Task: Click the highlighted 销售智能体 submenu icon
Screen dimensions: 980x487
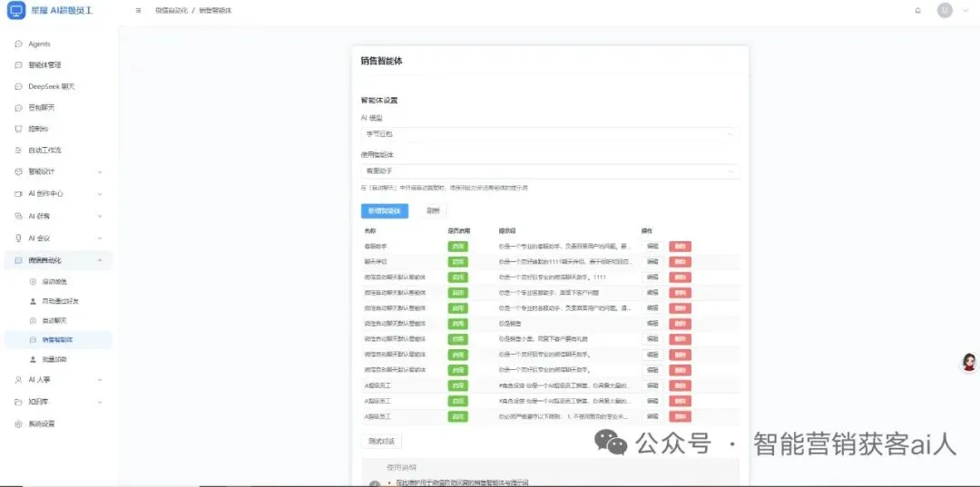Action: (x=34, y=340)
